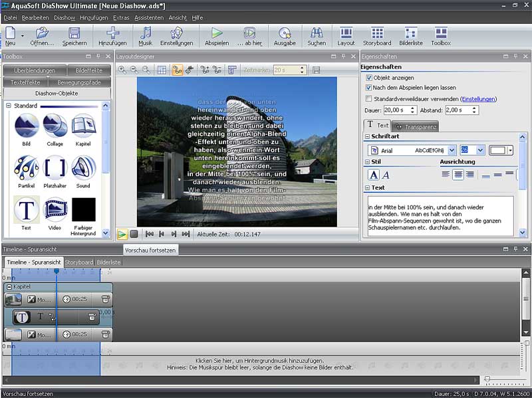532x398 pixels.
Task: Enable 'Standardverweildauer verwenden' checkbox
Action: coord(369,99)
